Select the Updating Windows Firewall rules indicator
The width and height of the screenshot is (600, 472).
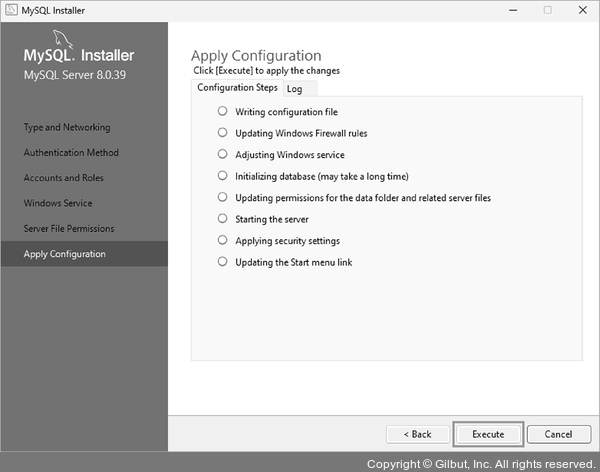coord(222,133)
